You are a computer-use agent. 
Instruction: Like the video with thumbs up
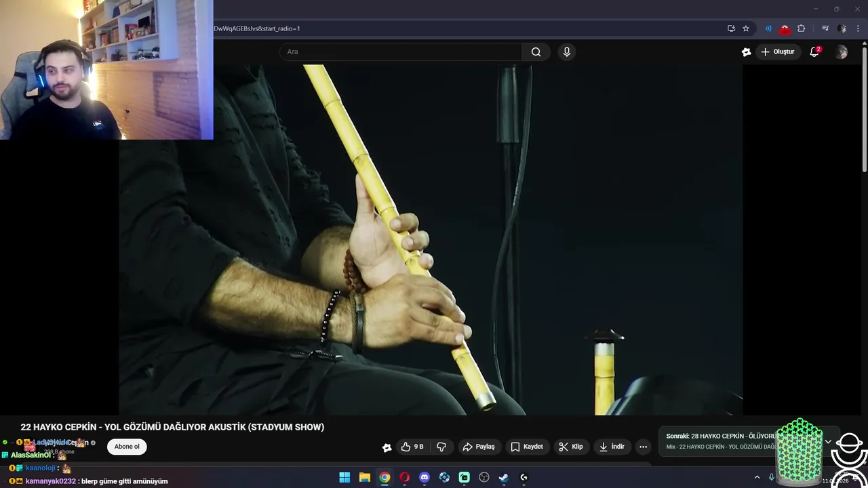[x=412, y=447]
